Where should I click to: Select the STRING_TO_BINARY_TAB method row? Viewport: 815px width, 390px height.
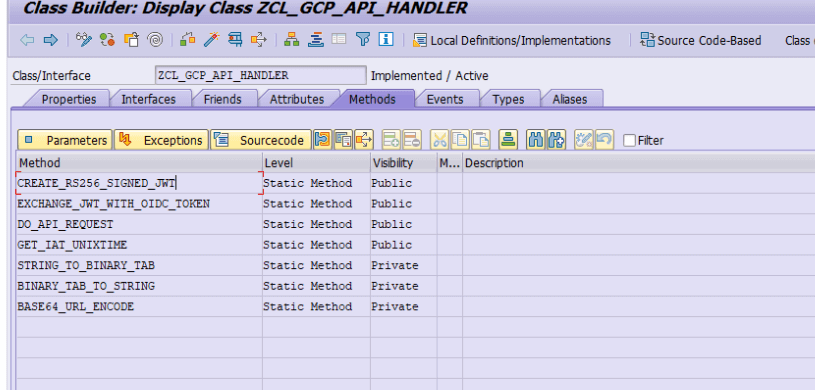139,265
